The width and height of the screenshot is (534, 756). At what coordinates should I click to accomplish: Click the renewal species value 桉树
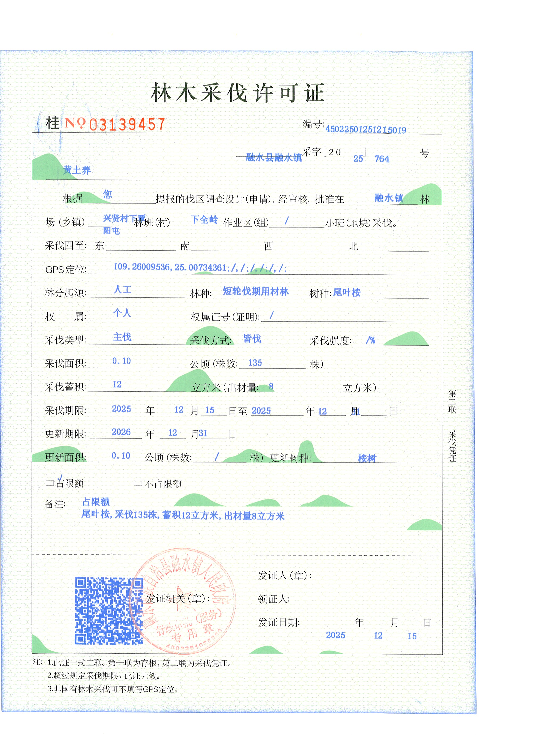(367, 458)
